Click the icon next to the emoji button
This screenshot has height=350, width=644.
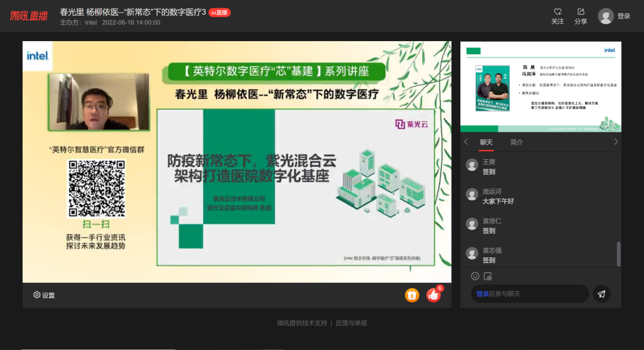[x=488, y=276]
